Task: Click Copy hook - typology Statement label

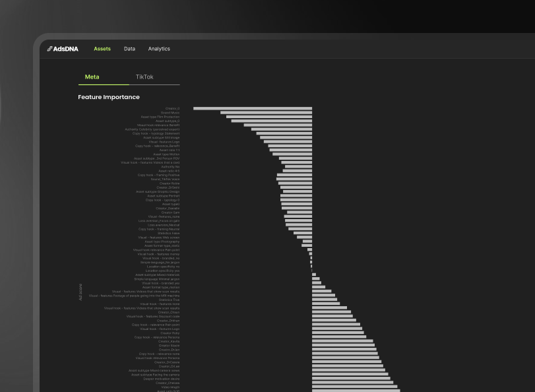Action: (156, 133)
